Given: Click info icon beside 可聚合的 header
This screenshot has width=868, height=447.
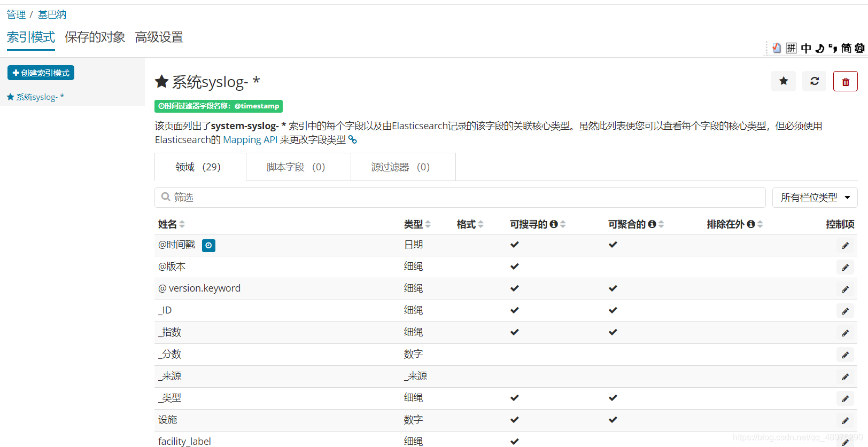Looking at the screenshot, I should [x=652, y=224].
